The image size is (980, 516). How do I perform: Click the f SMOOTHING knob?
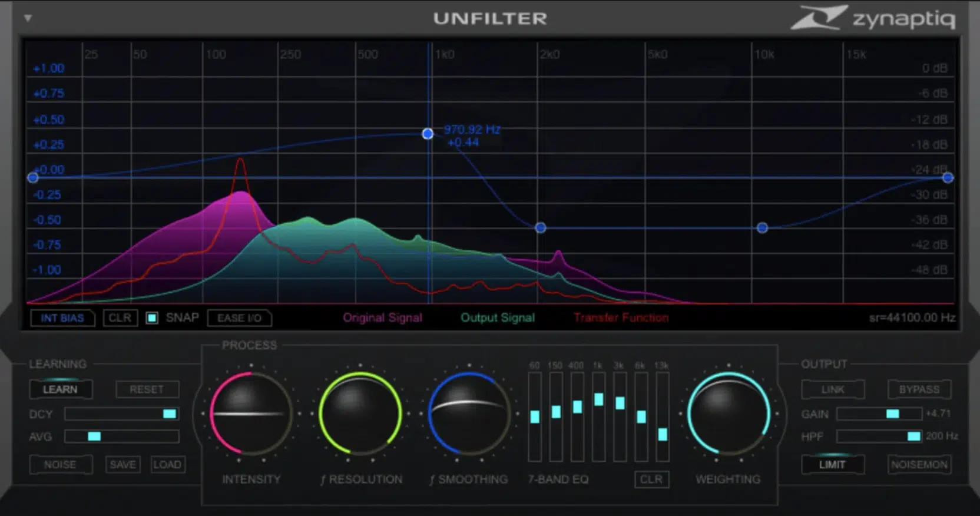[469, 414]
